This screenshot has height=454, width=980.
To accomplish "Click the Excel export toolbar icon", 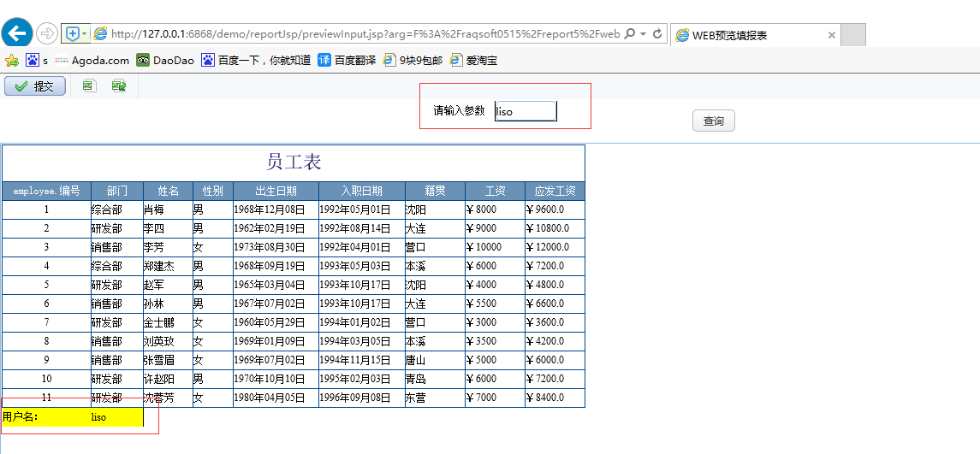I will tap(89, 85).
